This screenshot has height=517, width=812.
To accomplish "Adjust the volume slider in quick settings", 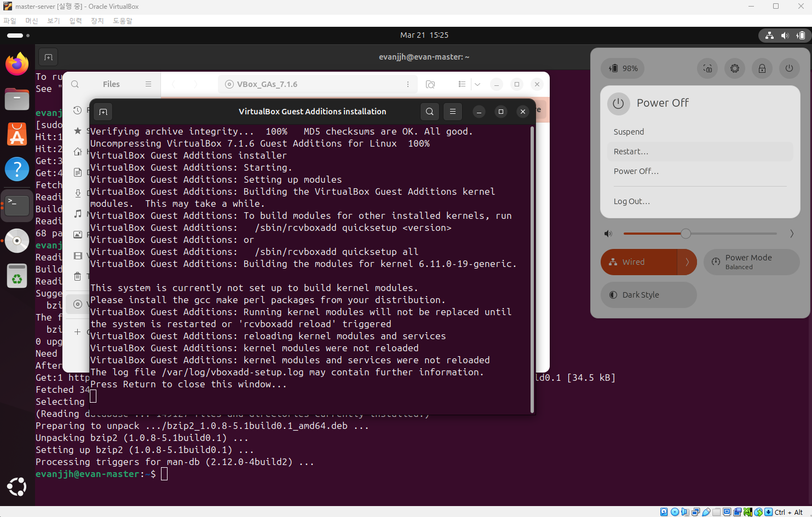I will [x=700, y=234].
